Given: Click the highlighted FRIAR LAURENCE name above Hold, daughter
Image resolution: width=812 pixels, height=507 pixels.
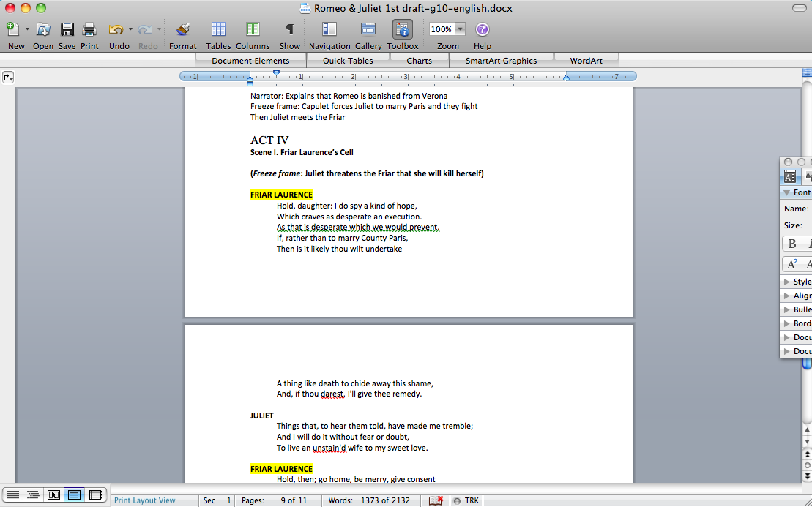Looking at the screenshot, I should pos(281,195).
